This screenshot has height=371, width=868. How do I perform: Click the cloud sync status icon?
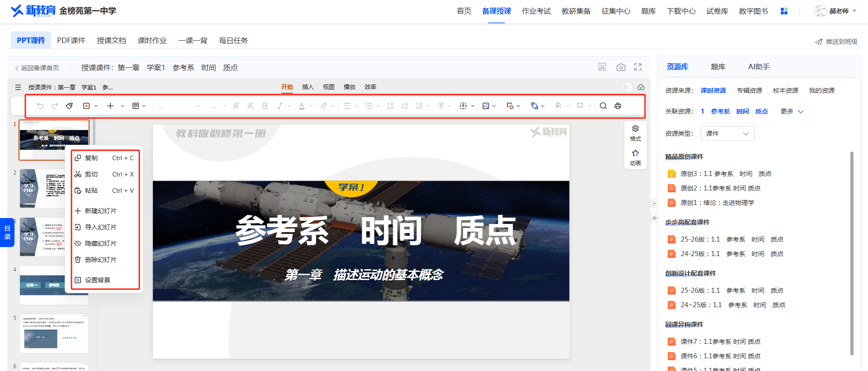point(641,87)
